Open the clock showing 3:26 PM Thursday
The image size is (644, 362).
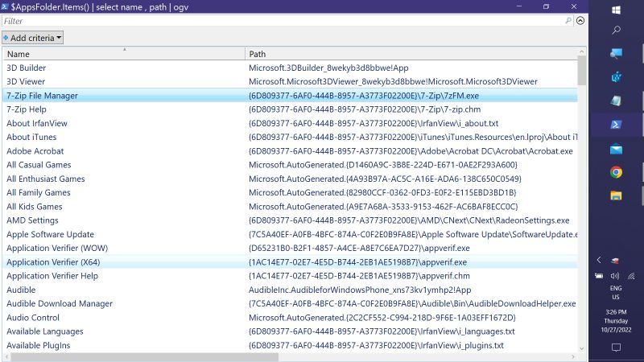pyautogui.click(x=616, y=321)
